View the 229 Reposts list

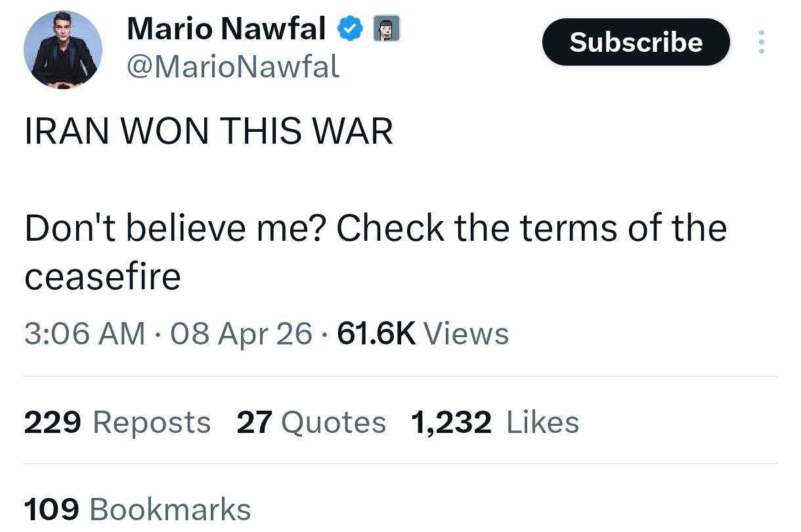(x=118, y=422)
